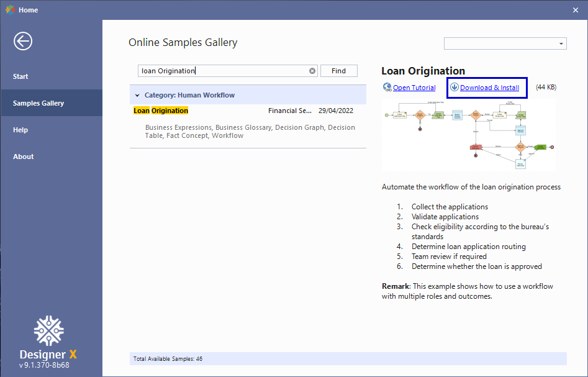The width and height of the screenshot is (588, 377).
Task: Click the Find button
Action: tap(338, 71)
